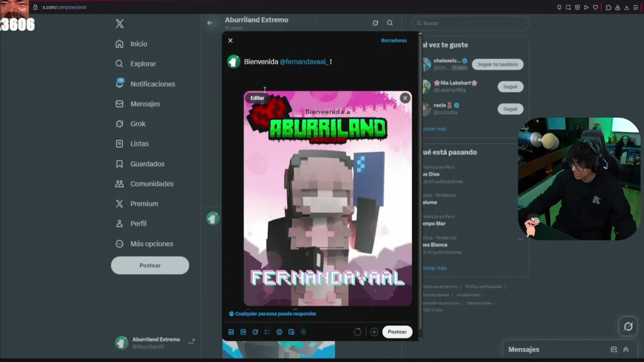
Task: Click the back arrow on the profile header
Action: pos(210,23)
